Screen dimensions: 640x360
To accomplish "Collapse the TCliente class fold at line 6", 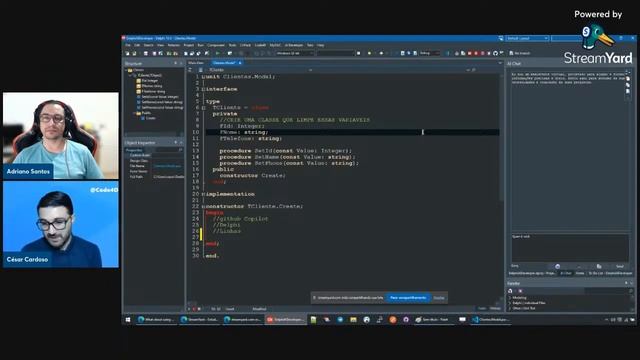I will coord(203,108).
